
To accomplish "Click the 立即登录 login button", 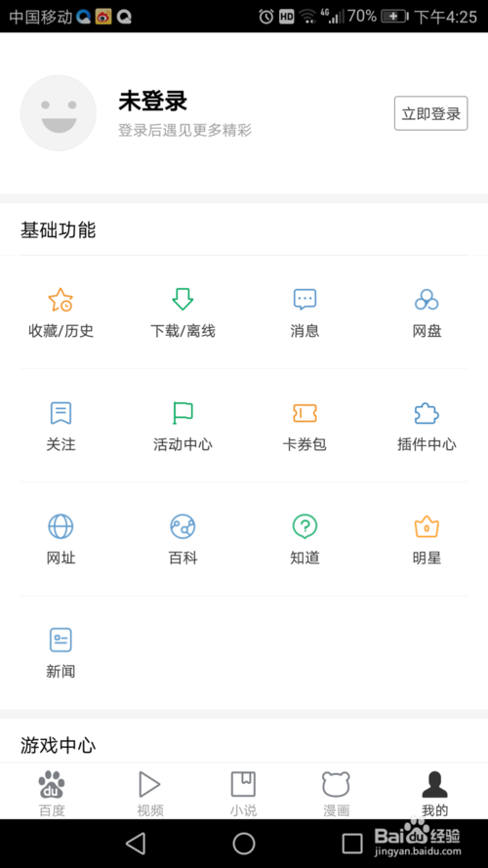I will (x=431, y=113).
